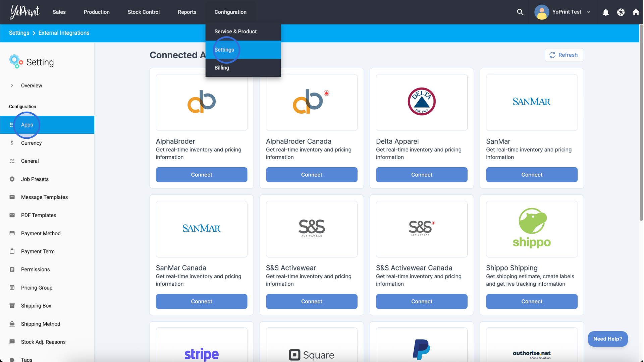This screenshot has height=362, width=644.
Task: Click the Square logo thumbnail
Action: coord(312,345)
